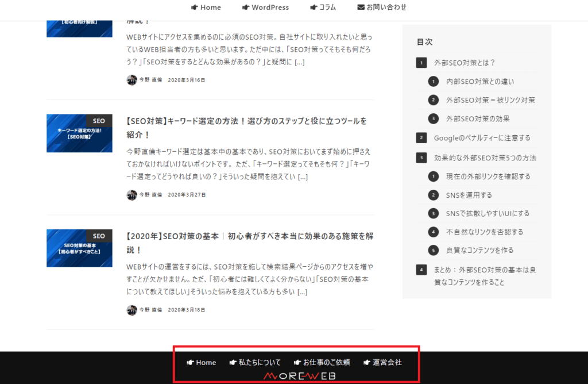
Task: Jump to SNSで拡散しやすいUIにする section
Action: [x=488, y=214]
